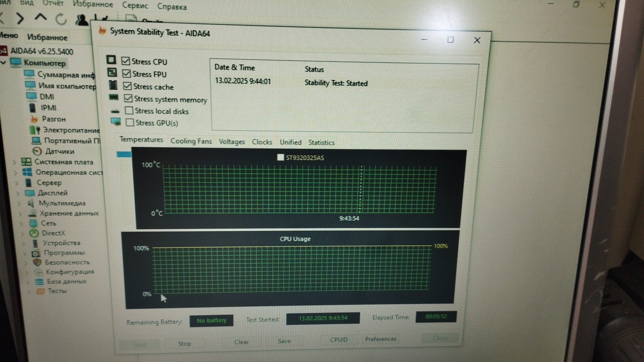Select Суммарная информация tree item
Screen dimensions: 644x362
click(x=66, y=75)
